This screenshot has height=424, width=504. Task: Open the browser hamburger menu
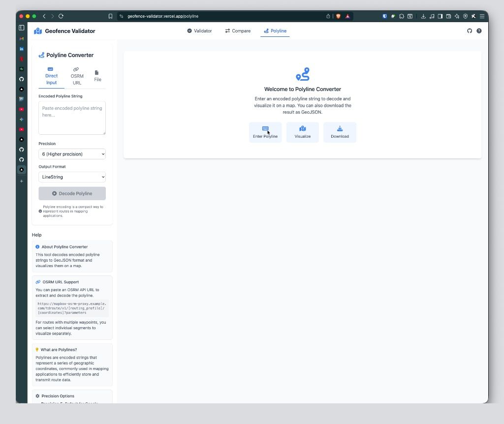click(x=482, y=16)
